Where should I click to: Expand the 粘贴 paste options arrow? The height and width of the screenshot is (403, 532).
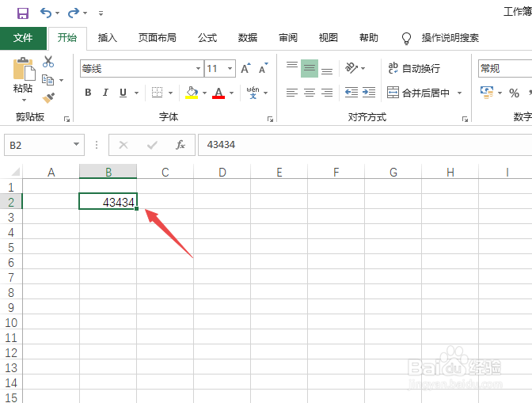[24, 100]
